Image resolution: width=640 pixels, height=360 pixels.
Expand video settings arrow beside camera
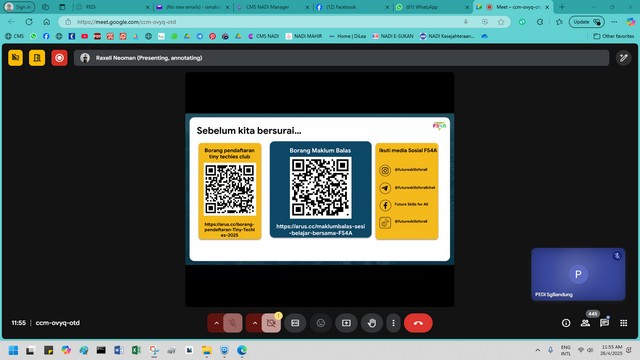click(x=255, y=323)
